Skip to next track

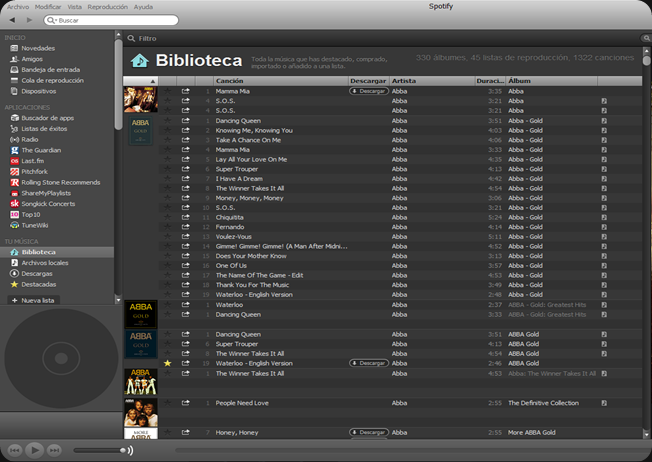tap(54, 450)
